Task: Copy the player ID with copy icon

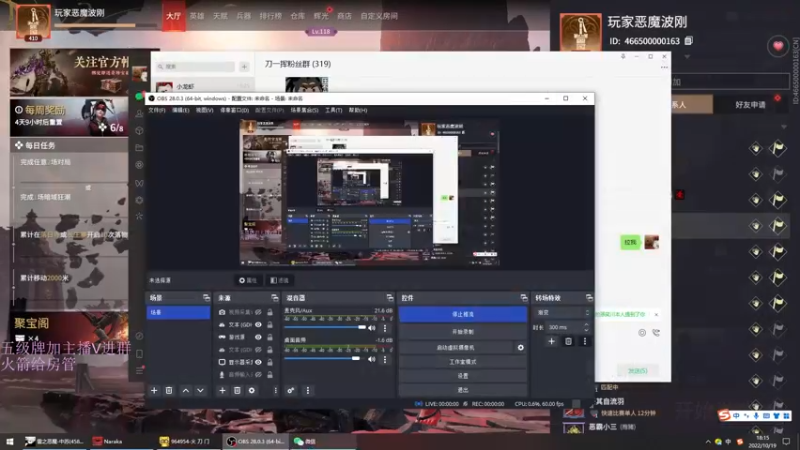Action: point(688,40)
